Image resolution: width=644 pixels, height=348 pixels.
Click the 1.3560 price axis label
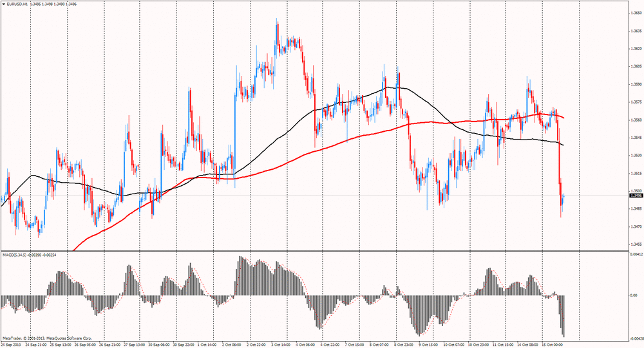coord(636,120)
